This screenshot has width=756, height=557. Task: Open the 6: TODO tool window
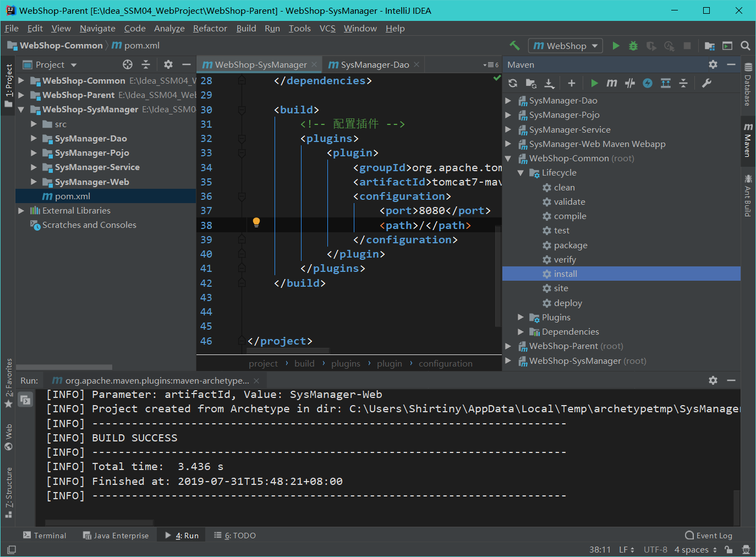[x=235, y=535]
